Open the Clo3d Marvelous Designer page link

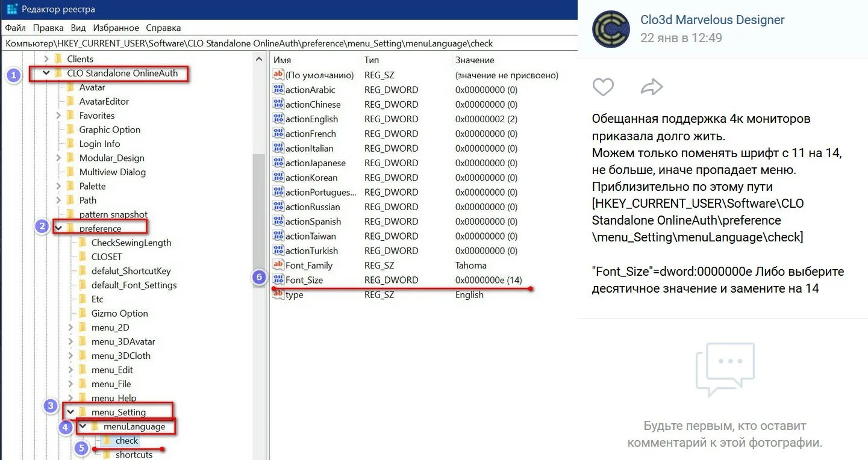pyautogui.click(x=712, y=20)
